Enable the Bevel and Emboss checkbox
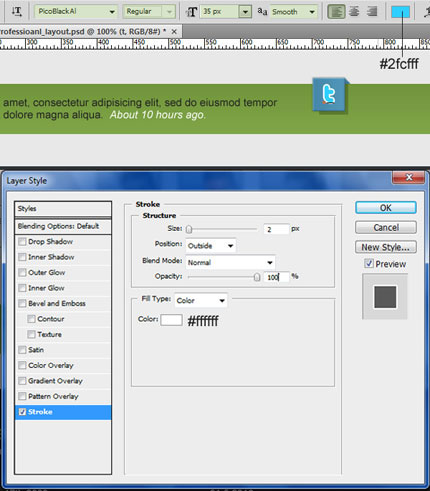This screenshot has height=491, width=430. click(22, 303)
